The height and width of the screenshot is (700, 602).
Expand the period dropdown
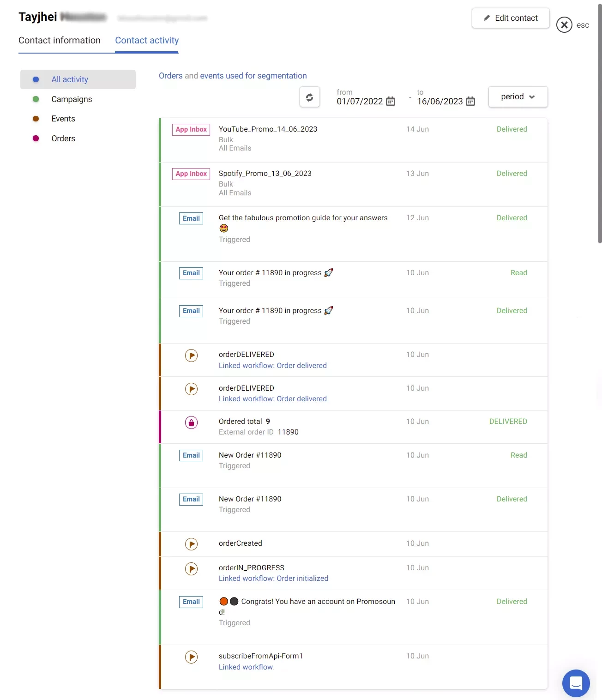pos(518,97)
